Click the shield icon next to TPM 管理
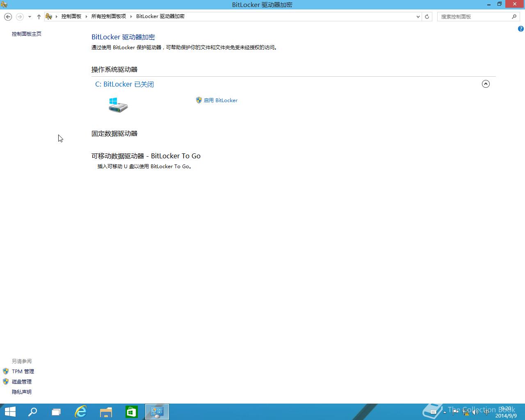The width and height of the screenshot is (525, 420). coord(6,371)
